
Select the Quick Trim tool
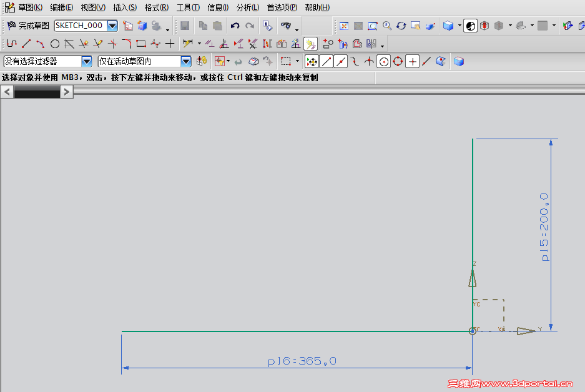pos(83,44)
